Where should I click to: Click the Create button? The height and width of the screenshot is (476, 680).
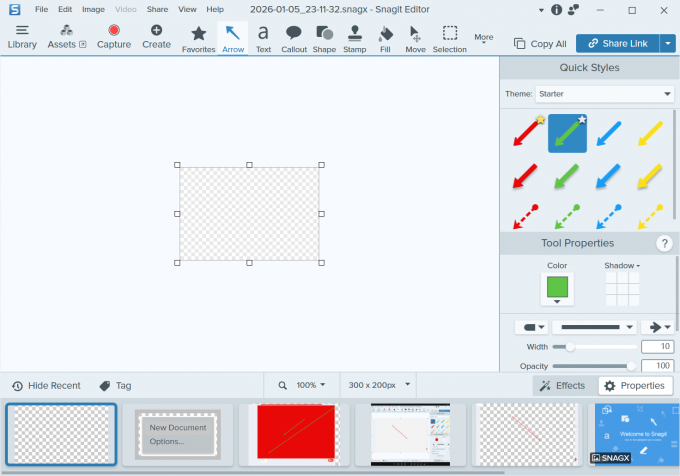156,37
